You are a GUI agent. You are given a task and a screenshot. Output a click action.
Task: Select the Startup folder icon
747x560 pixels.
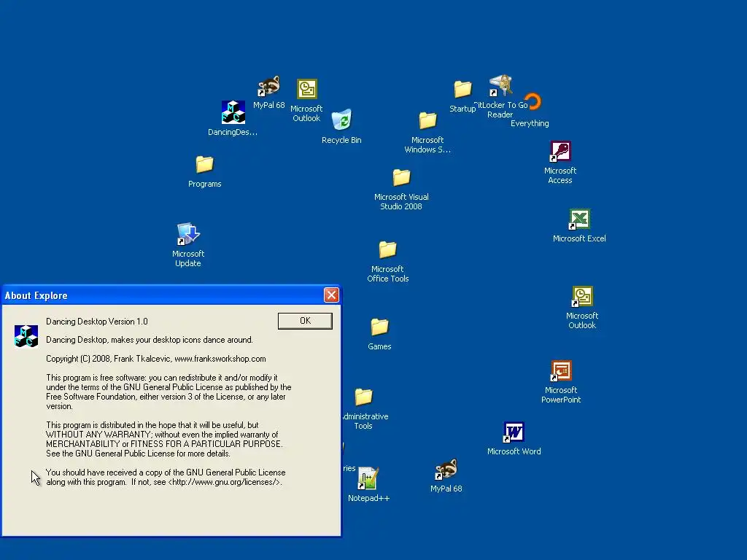coord(462,89)
